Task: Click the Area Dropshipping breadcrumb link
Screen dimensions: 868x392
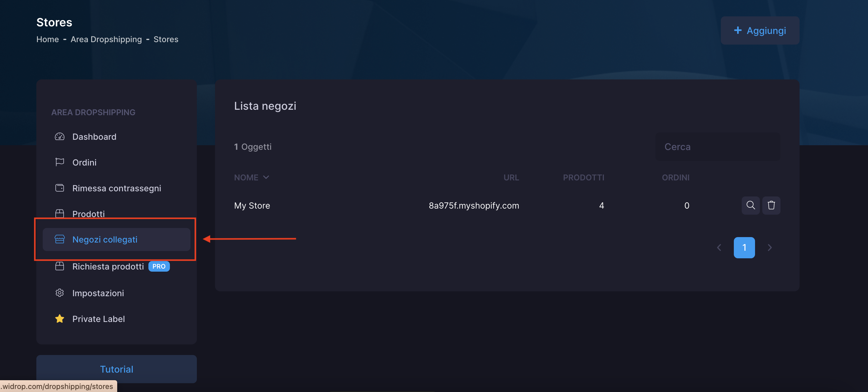Action: (x=106, y=39)
